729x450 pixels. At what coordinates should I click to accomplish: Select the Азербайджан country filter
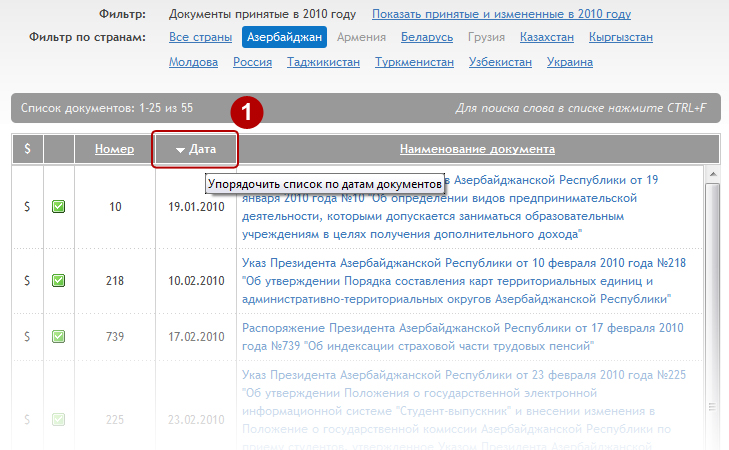[284, 38]
